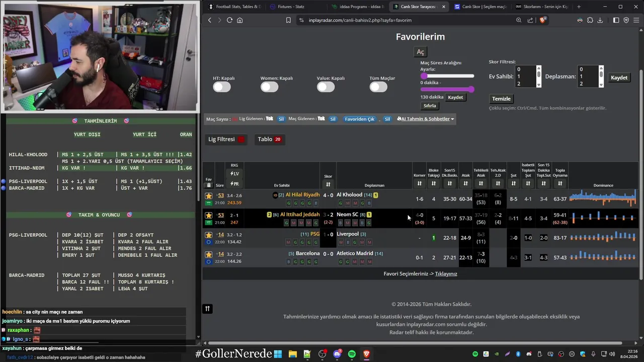Viewport: 644px width, 362px height.
Task: Toggle HT: Kapalı switch
Action: pyautogui.click(x=222, y=87)
